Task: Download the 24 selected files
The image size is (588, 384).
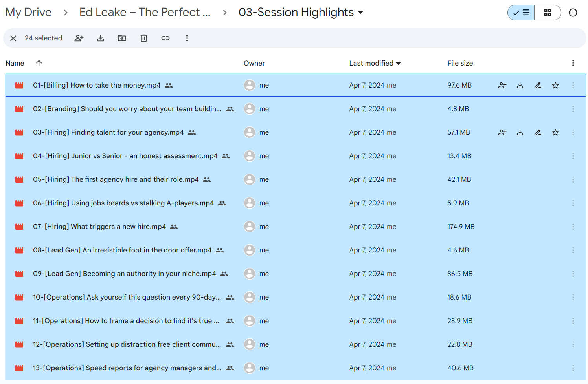Action: (x=101, y=38)
